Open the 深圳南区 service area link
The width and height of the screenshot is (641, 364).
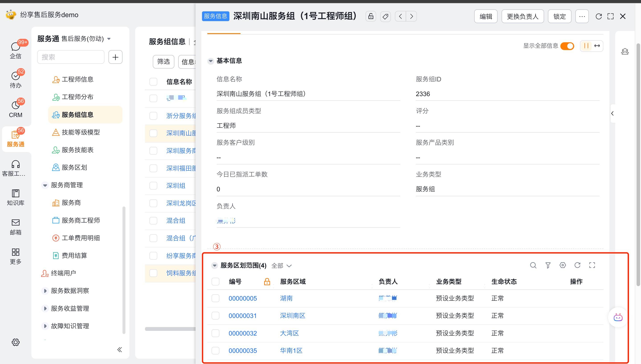tap(292, 315)
